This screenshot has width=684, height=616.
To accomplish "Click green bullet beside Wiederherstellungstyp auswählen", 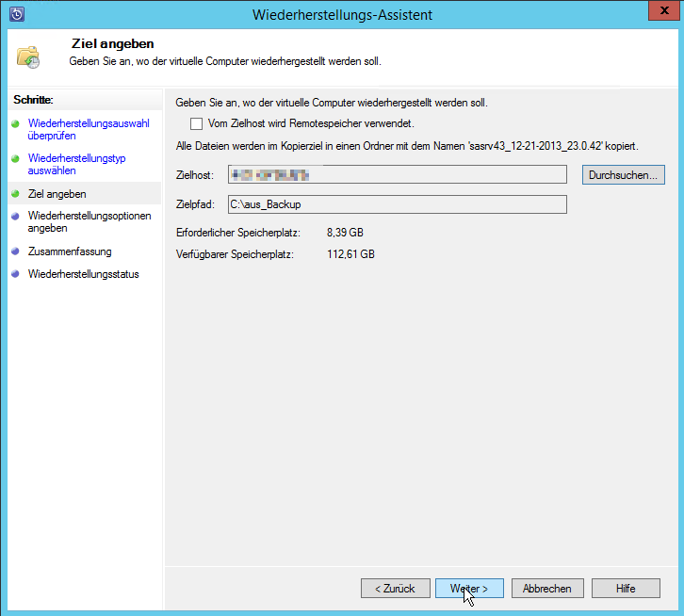I will 15,159.
